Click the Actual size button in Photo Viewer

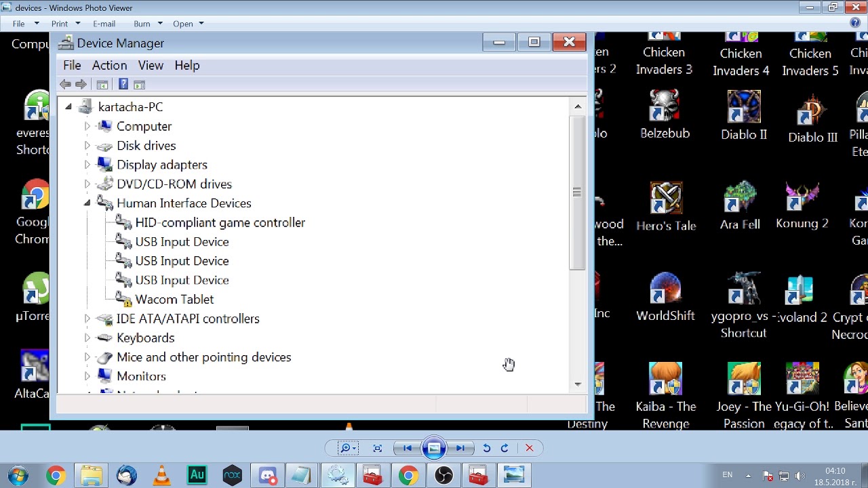378,448
